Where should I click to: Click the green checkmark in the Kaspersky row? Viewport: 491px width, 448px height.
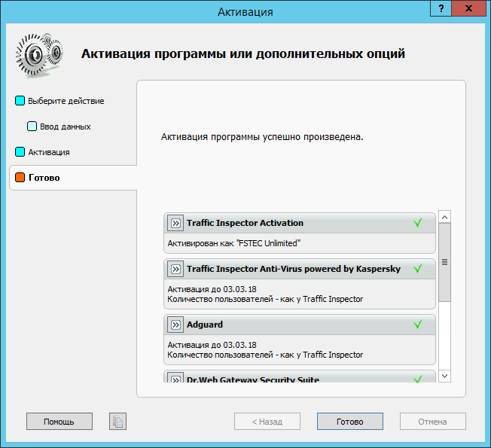(418, 269)
